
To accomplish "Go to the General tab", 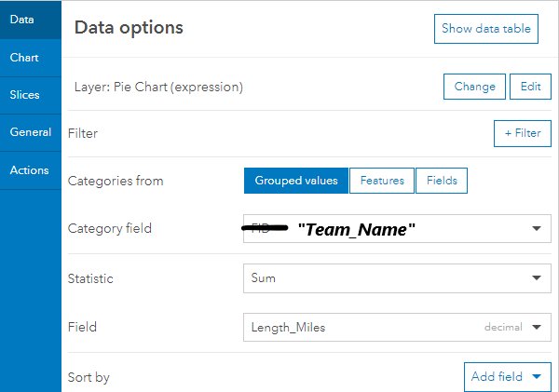I will (30, 132).
